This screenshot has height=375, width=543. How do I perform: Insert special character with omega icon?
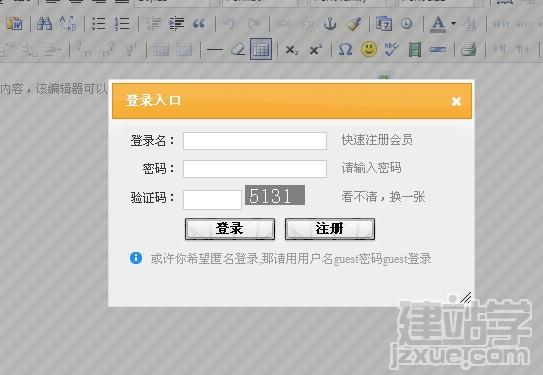point(345,50)
